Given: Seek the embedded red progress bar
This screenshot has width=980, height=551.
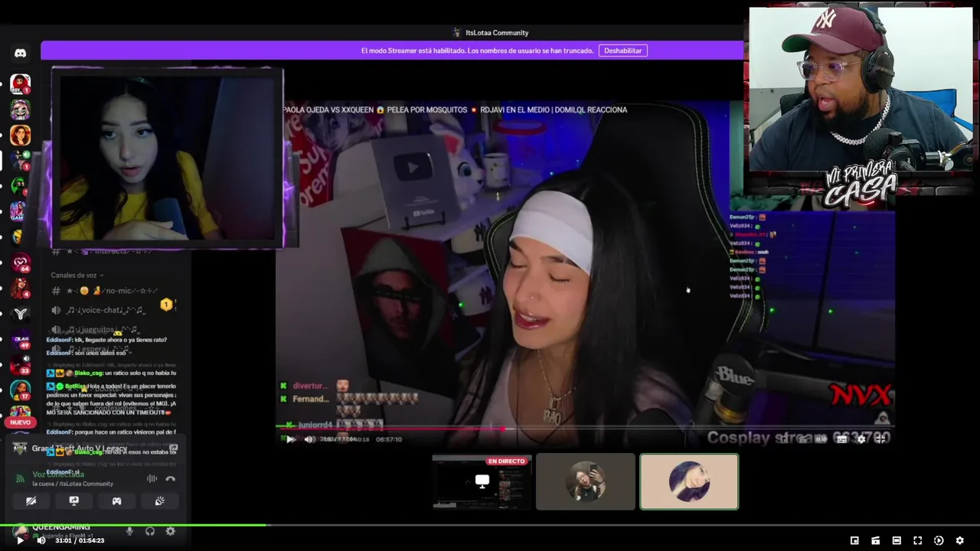Looking at the screenshot, I should (585, 428).
